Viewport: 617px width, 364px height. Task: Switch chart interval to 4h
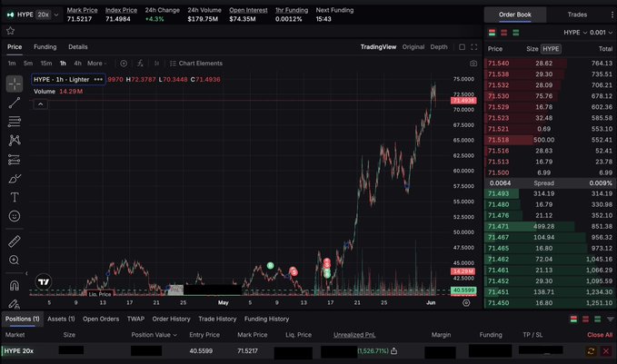(x=77, y=64)
